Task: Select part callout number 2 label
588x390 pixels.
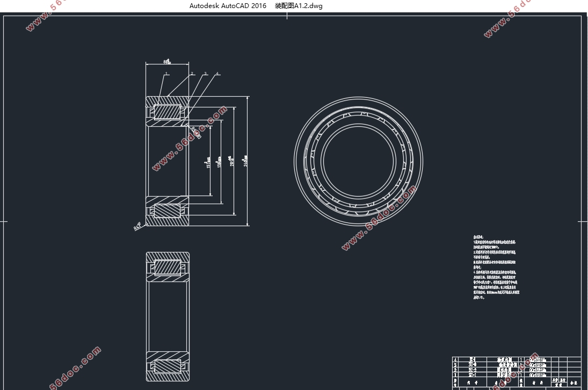Action: coord(192,74)
